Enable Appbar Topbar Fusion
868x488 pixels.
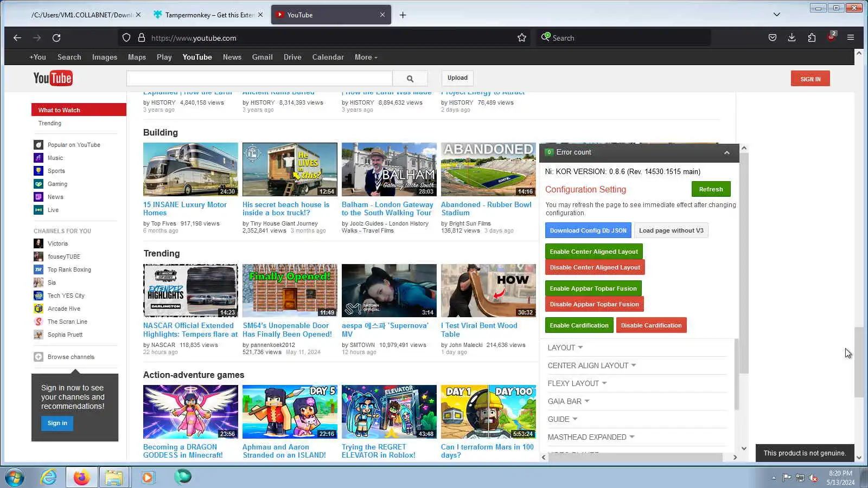(593, 288)
